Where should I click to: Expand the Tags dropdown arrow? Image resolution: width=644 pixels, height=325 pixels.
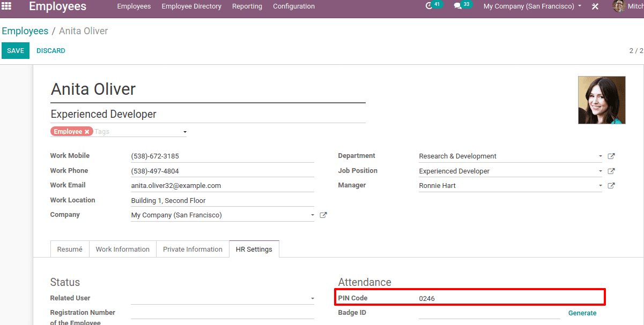[x=184, y=132]
